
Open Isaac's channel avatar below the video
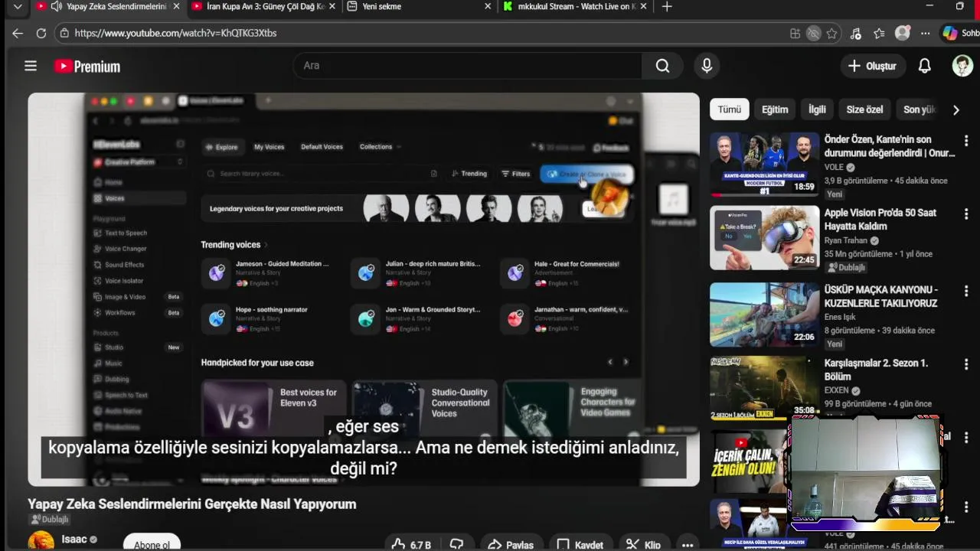click(41, 541)
